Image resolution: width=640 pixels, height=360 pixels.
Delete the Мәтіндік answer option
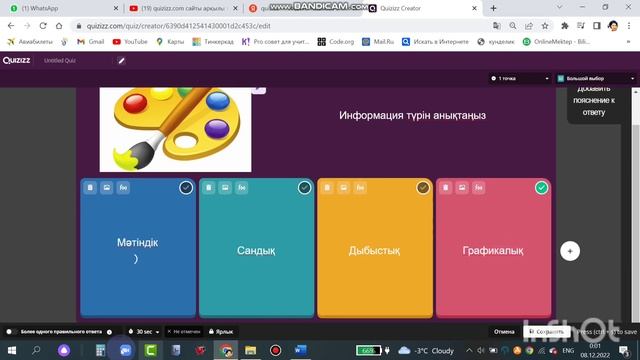tap(90, 187)
